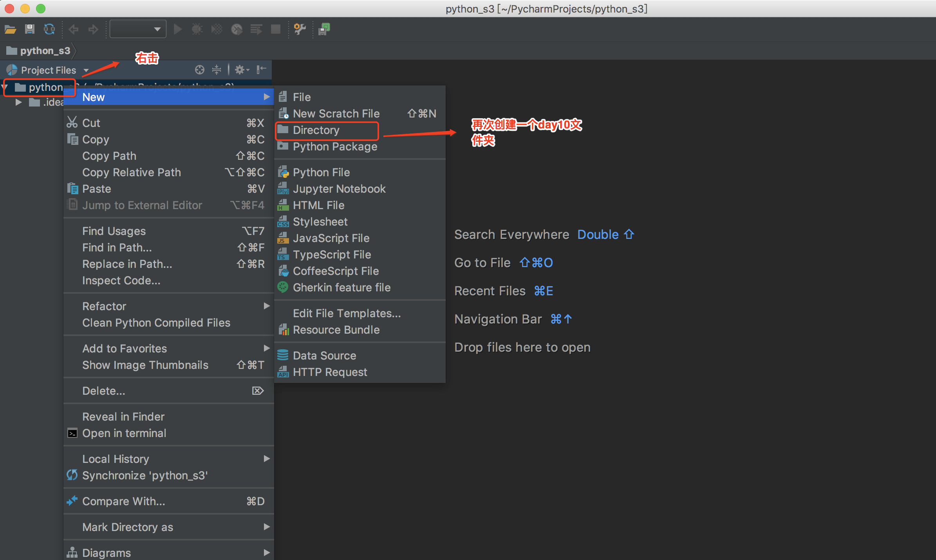The image size is (936, 560).
Task: Select Python Package option
Action: (x=360, y=146)
